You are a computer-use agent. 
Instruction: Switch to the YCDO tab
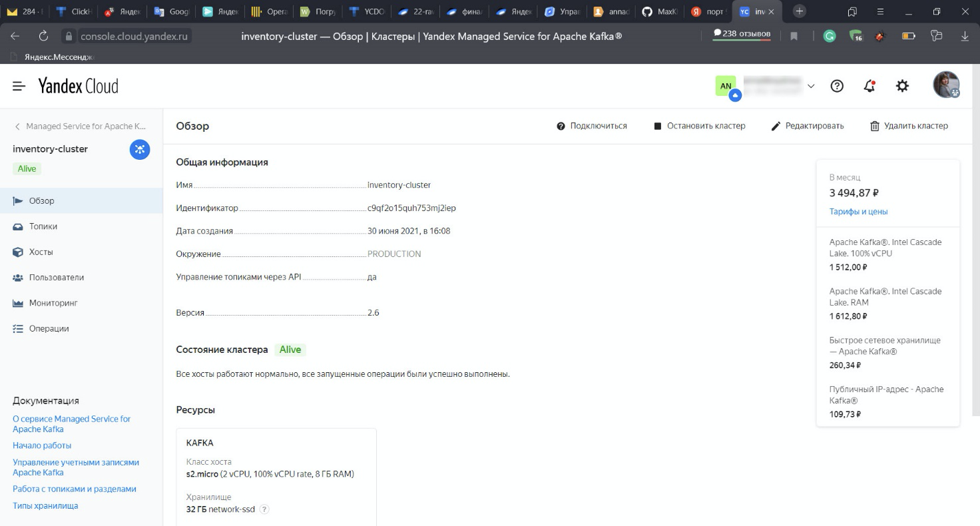pos(366,11)
